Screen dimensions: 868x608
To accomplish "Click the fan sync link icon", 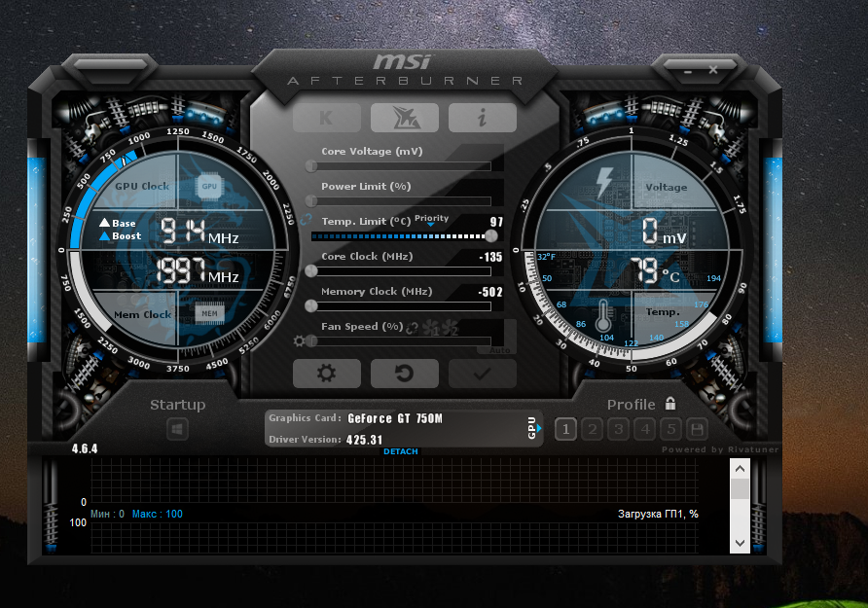I will click(x=412, y=328).
